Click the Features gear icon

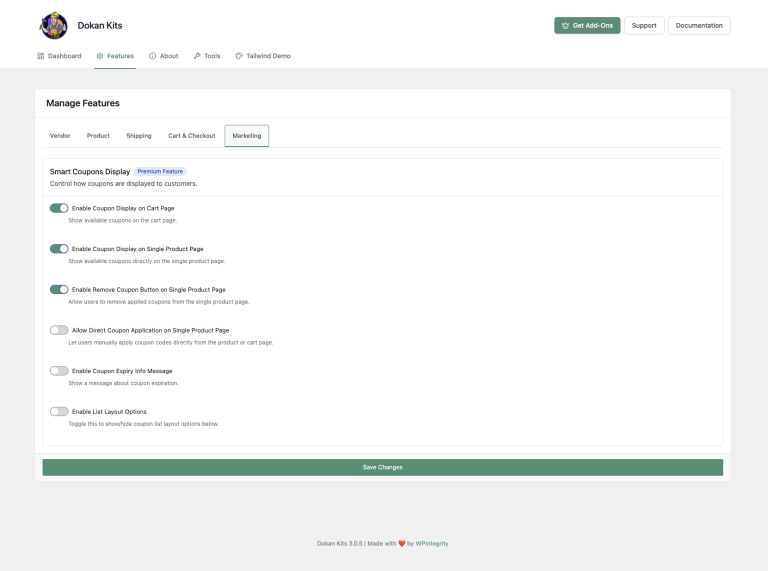pos(100,56)
